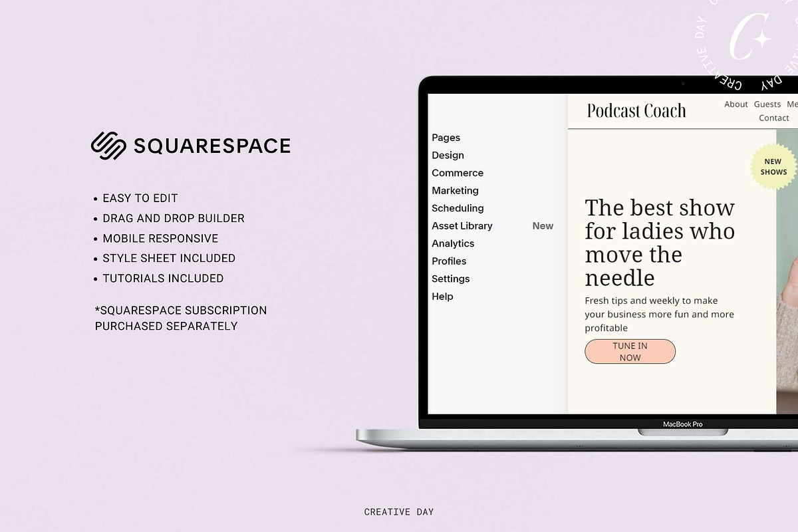The image size is (798, 532).
Task: Click the hero photo on the site preview
Action: [787, 271]
